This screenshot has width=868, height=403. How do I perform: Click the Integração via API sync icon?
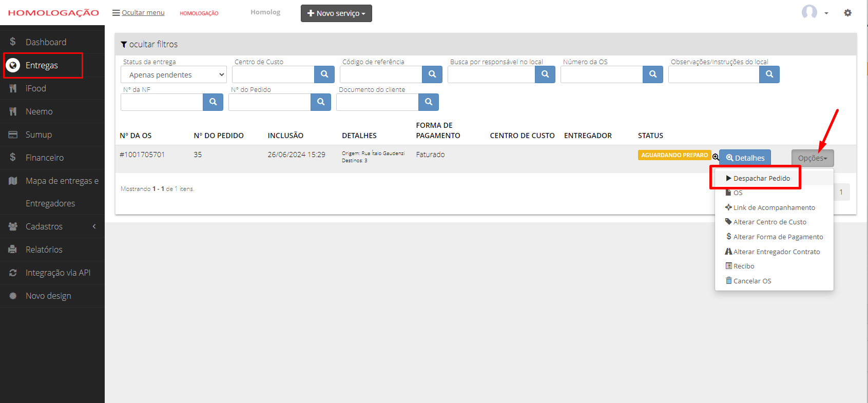[13, 273]
